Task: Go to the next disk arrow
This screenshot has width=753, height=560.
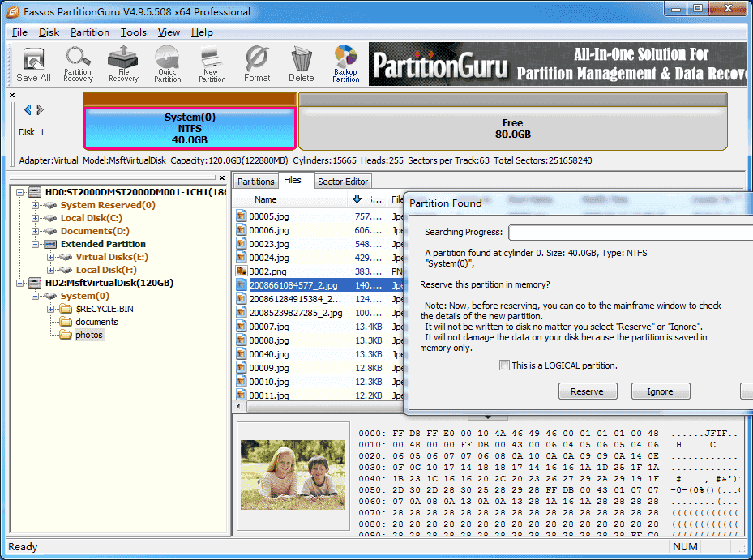Action: [40, 110]
